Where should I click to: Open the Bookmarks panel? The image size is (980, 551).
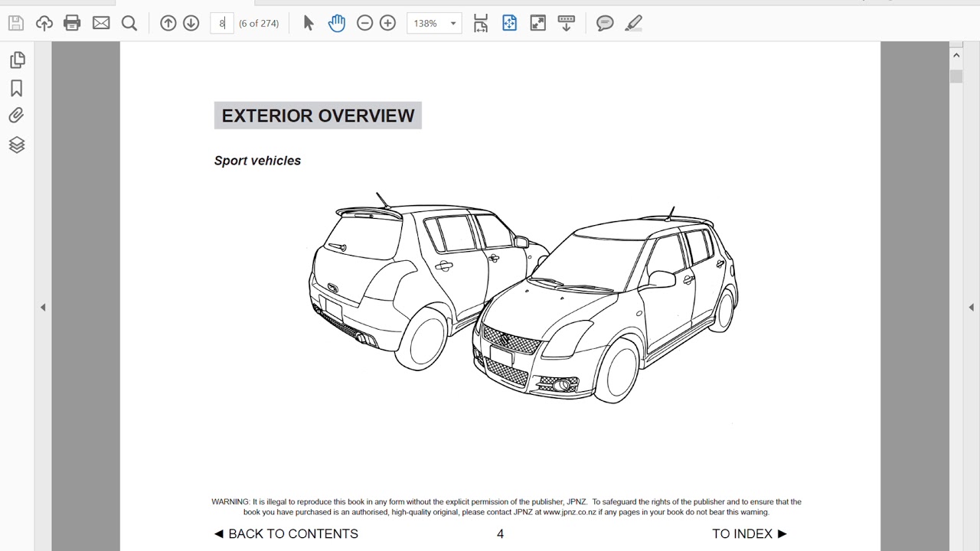pos(17,88)
